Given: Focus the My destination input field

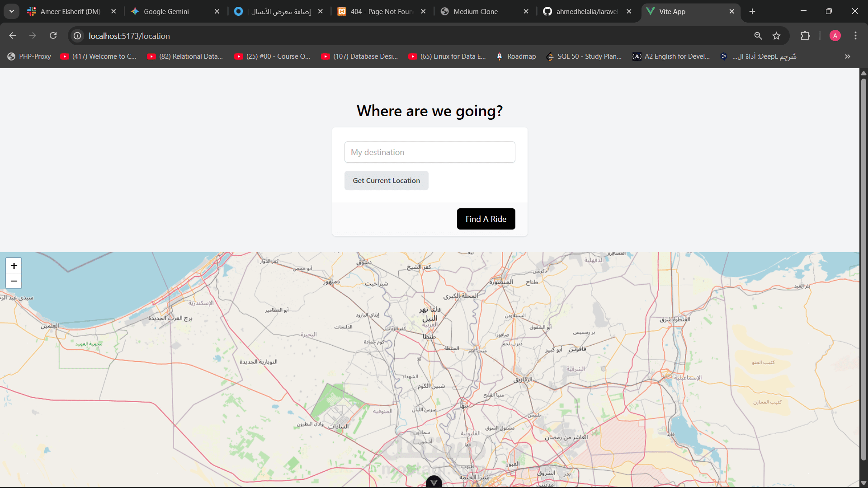Looking at the screenshot, I should coord(429,152).
